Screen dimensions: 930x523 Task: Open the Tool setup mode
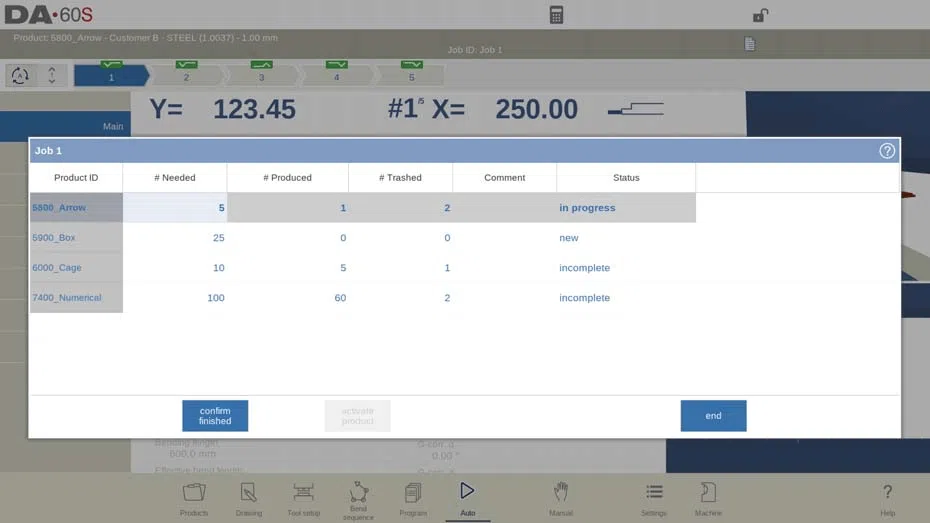[x=304, y=500]
